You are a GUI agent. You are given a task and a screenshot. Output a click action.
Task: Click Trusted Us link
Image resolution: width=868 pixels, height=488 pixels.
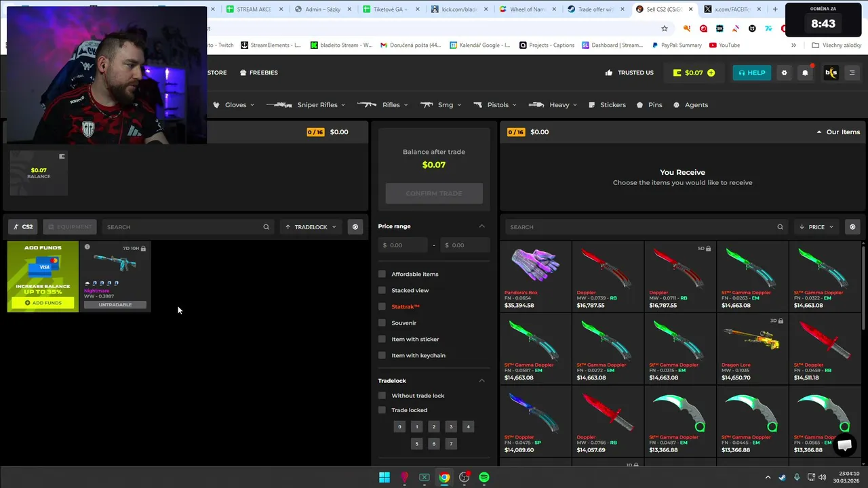click(x=629, y=73)
